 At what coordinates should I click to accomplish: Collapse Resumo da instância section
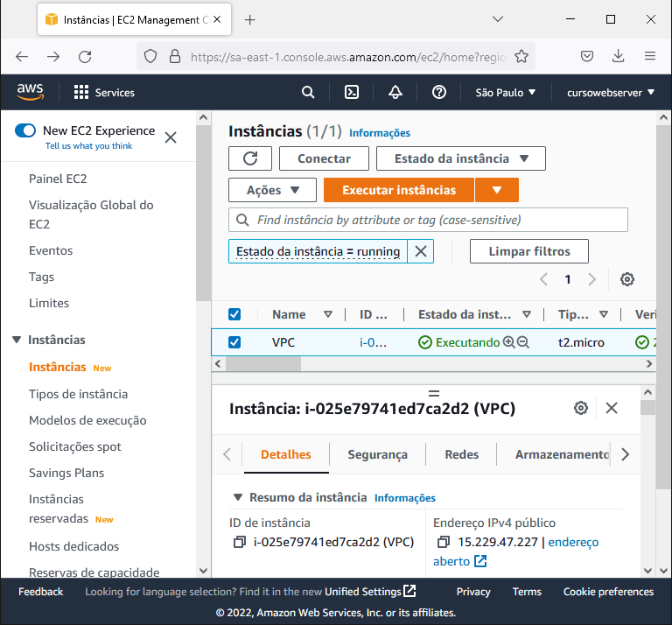coord(238,498)
